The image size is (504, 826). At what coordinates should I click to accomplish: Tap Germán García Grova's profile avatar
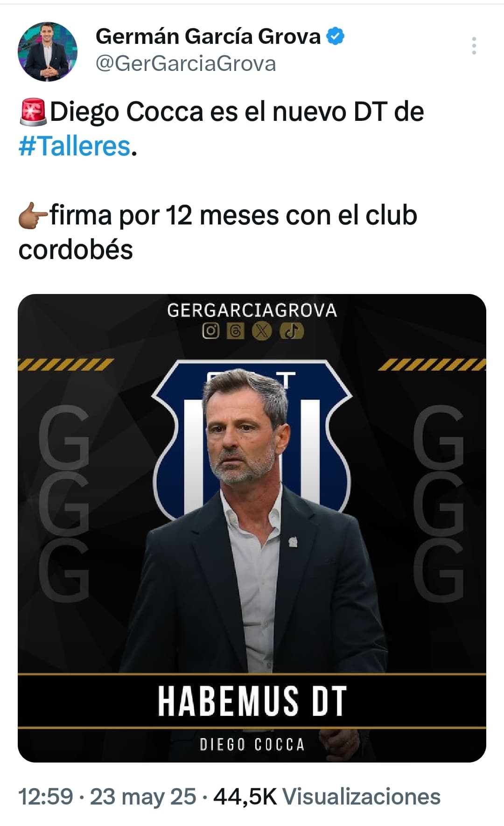[48, 51]
